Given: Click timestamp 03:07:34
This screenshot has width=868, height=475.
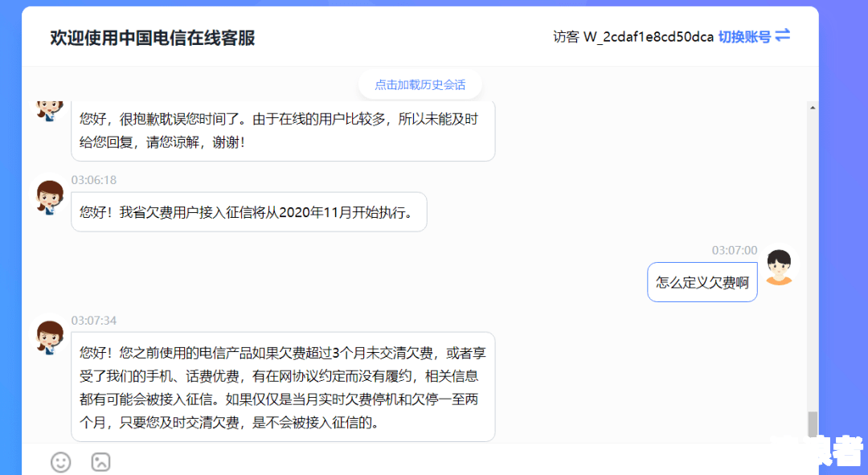Looking at the screenshot, I should (x=94, y=321).
